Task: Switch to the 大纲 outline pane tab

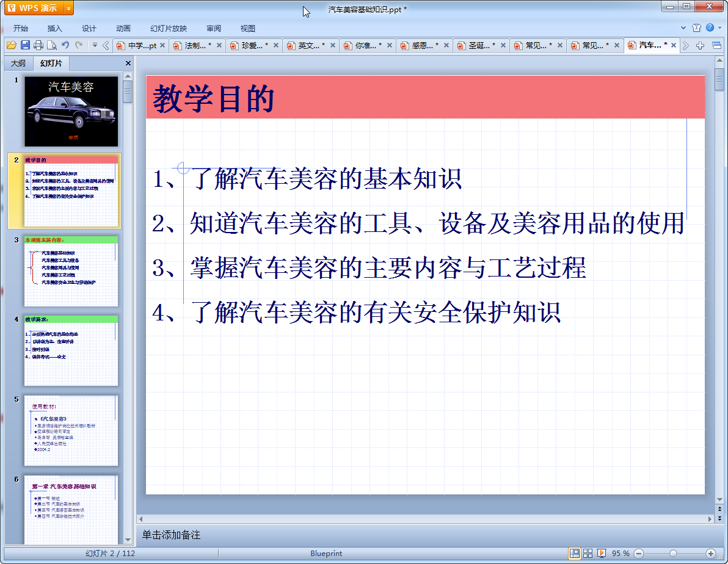Action: coord(18,63)
